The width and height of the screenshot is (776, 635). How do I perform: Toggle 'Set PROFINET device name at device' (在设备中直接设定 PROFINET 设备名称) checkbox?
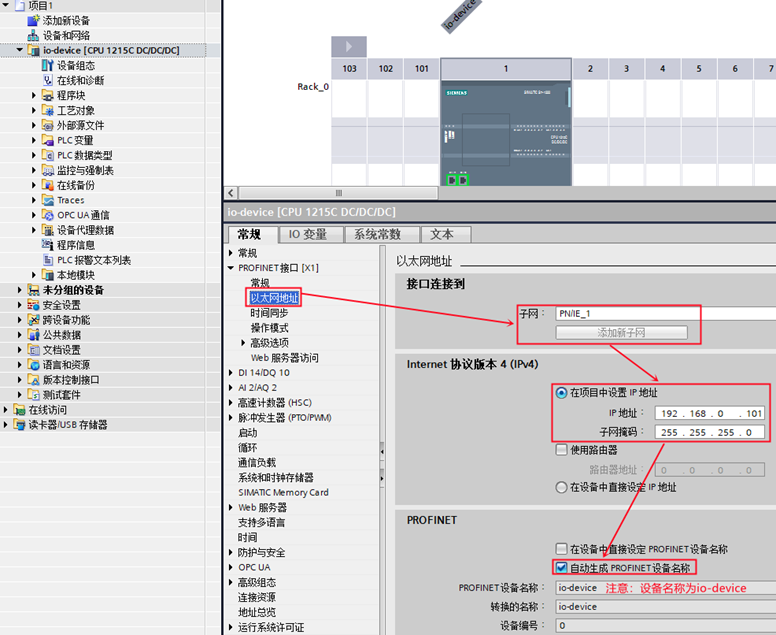click(561, 549)
